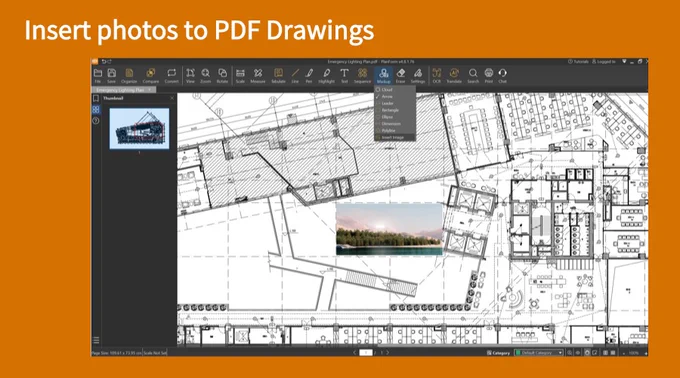Open the Default Category dropdown

pos(539,353)
